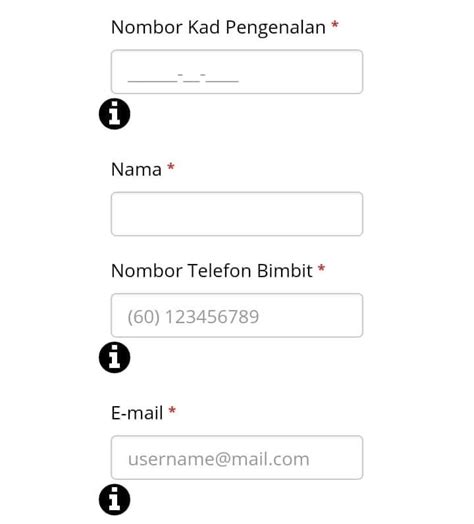Click the word Bimbit in phone label
The image size is (474, 524).
285,271
